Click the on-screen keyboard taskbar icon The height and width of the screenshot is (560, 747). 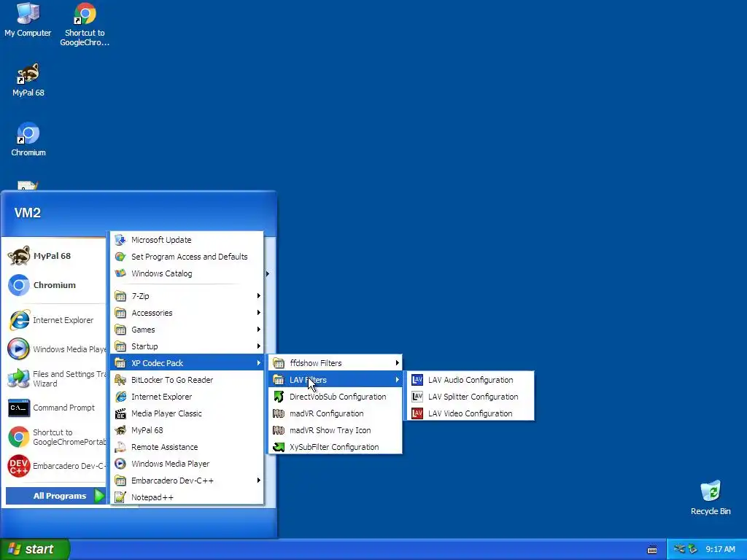tap(652, 550)
